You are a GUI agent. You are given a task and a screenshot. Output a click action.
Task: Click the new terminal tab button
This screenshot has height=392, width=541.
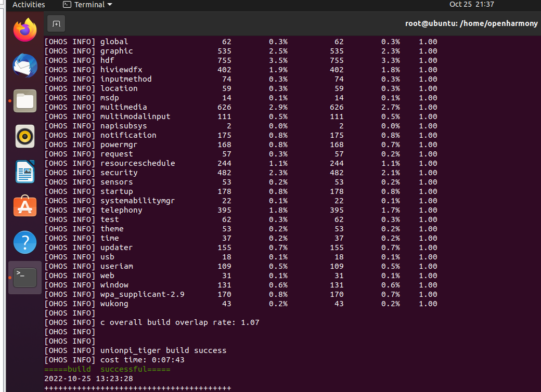click(x=56, y=24)
